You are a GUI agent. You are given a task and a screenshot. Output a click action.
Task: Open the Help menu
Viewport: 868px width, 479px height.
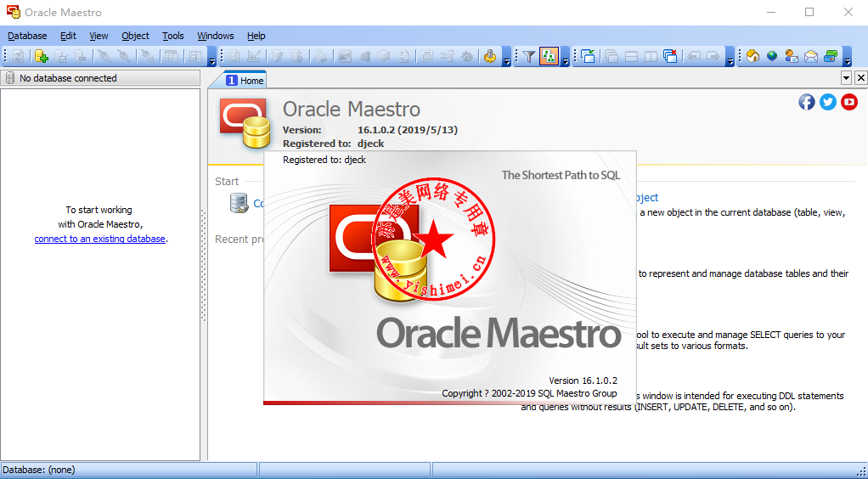(256, 36)
